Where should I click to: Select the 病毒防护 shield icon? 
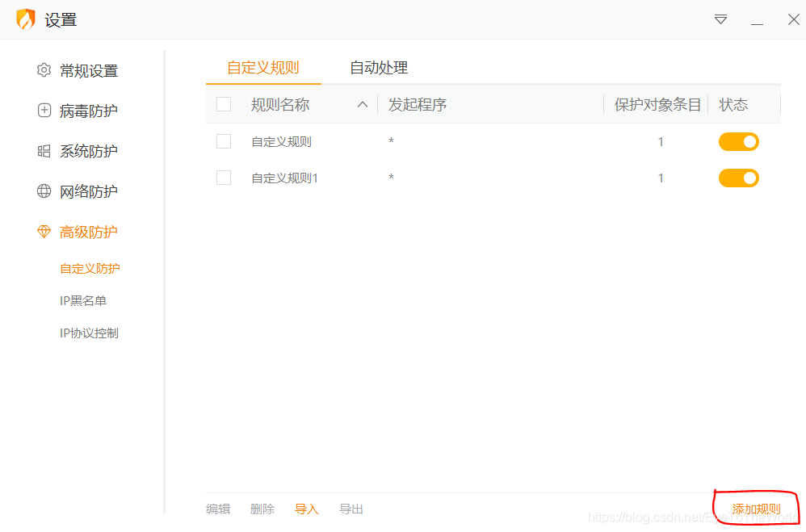[x=44, y=111]
